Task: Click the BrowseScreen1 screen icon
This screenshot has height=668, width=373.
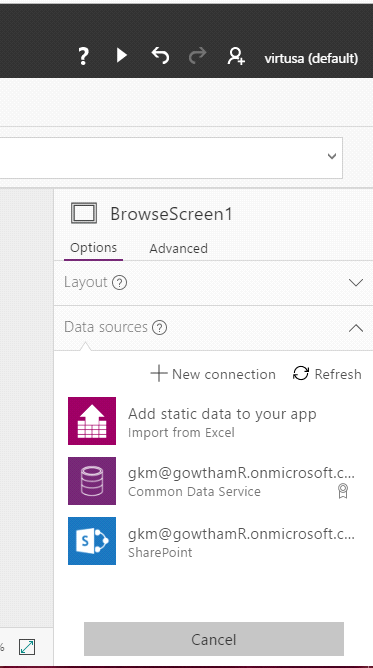Action: (84, 213)
